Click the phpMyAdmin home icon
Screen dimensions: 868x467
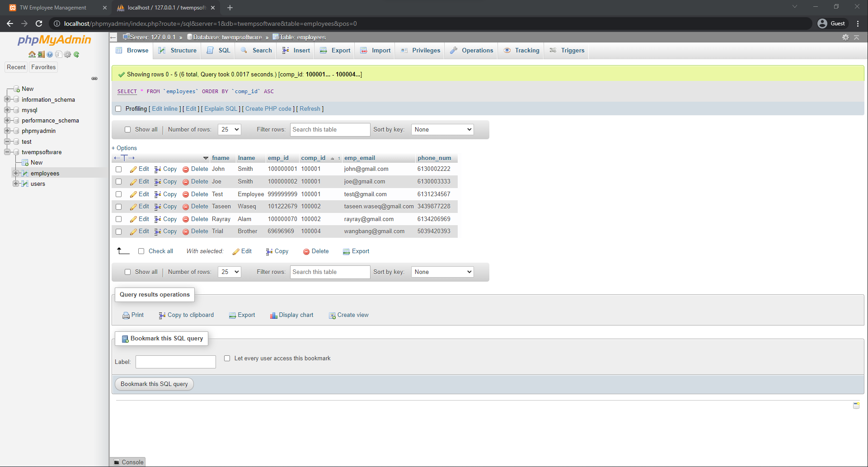pyautogui.click(x=32, y=54)
